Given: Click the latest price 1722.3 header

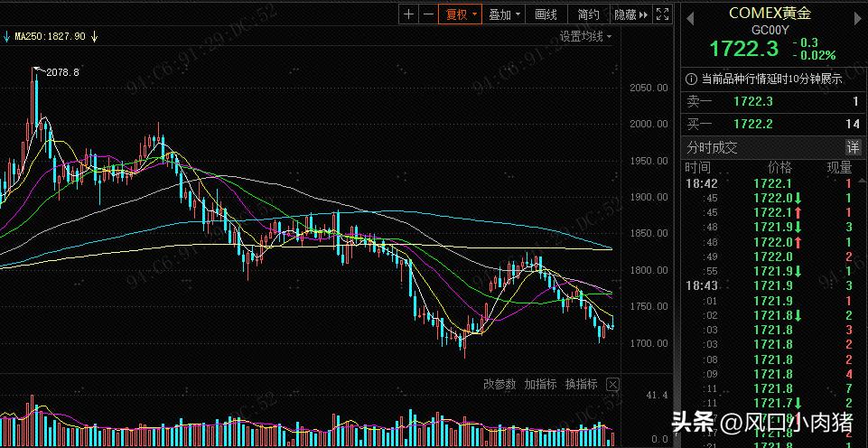Looking at the screenshot, I should pos(743,49).
